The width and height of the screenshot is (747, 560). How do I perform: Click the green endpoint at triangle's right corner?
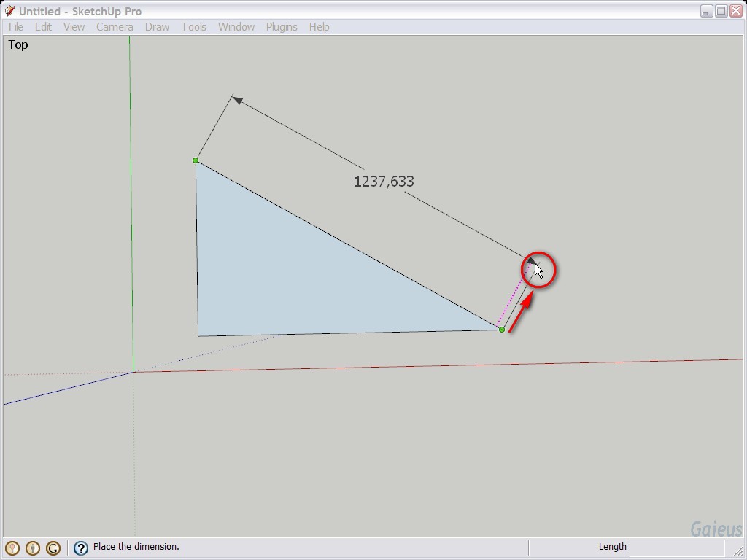(x=502, y=330)
